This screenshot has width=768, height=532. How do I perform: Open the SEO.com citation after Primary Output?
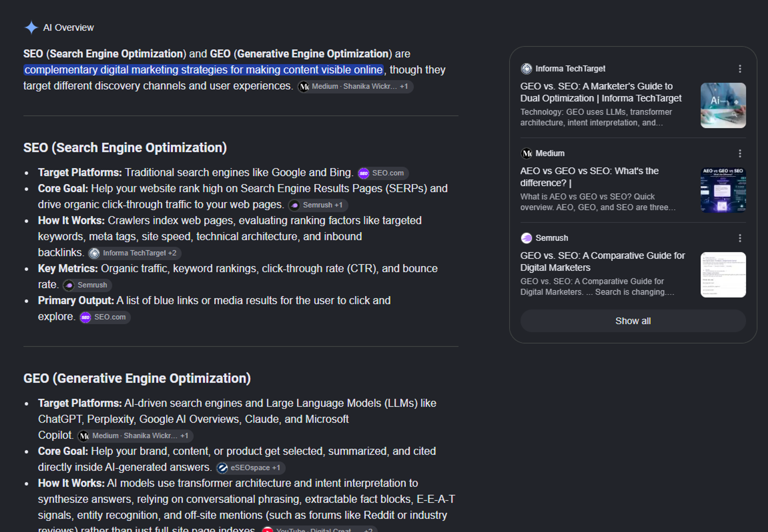(105, 317)
